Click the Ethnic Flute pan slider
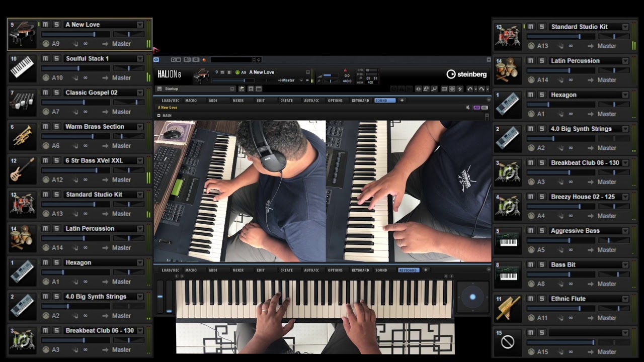 point(614,308)
